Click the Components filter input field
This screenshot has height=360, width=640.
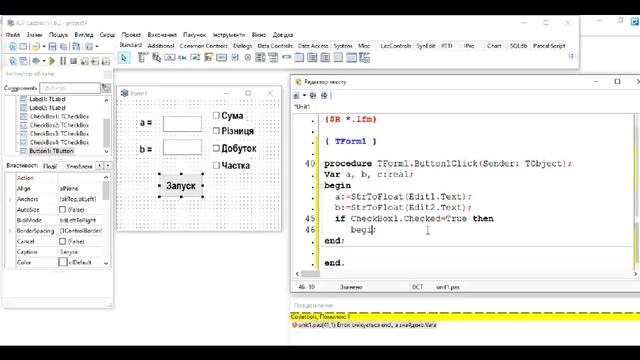70,88
